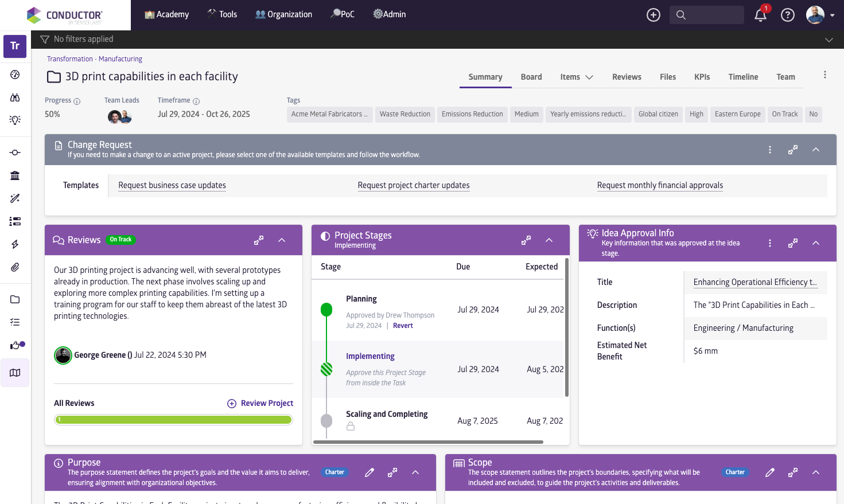The width and height of the screenshot is (844, 504).
Task: Open the Items tab dropdown
Action: [x=577, y=77]
